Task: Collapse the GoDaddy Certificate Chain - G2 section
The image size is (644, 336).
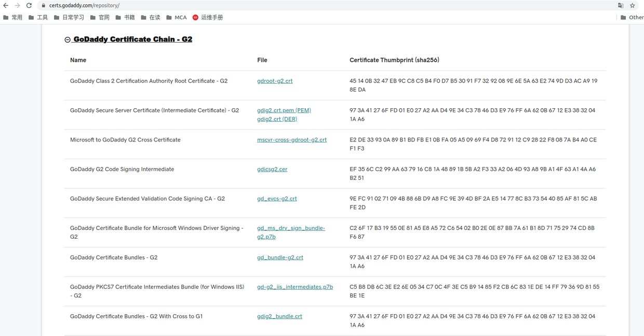Action: [x=128, y=39]
